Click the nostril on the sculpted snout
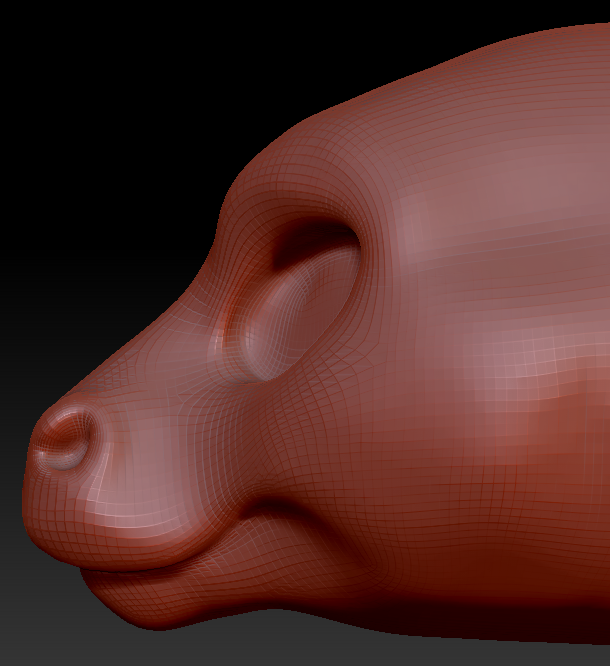 click(x=67, y=436)
